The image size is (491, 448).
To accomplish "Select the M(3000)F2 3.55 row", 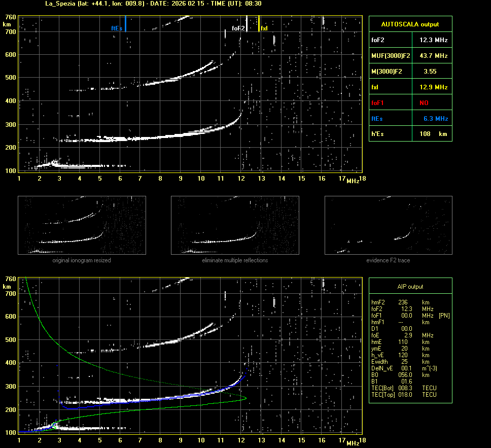I will pos(410,71).
